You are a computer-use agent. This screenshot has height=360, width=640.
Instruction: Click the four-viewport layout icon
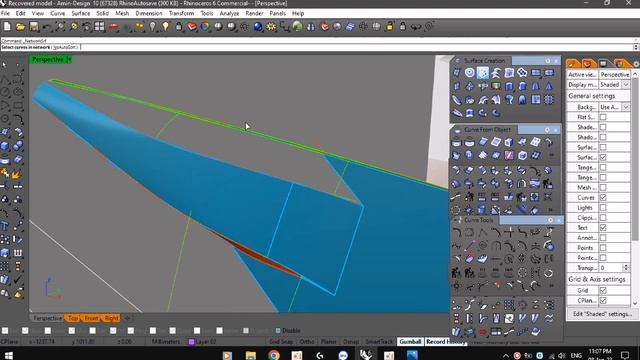tap(100, 27)
